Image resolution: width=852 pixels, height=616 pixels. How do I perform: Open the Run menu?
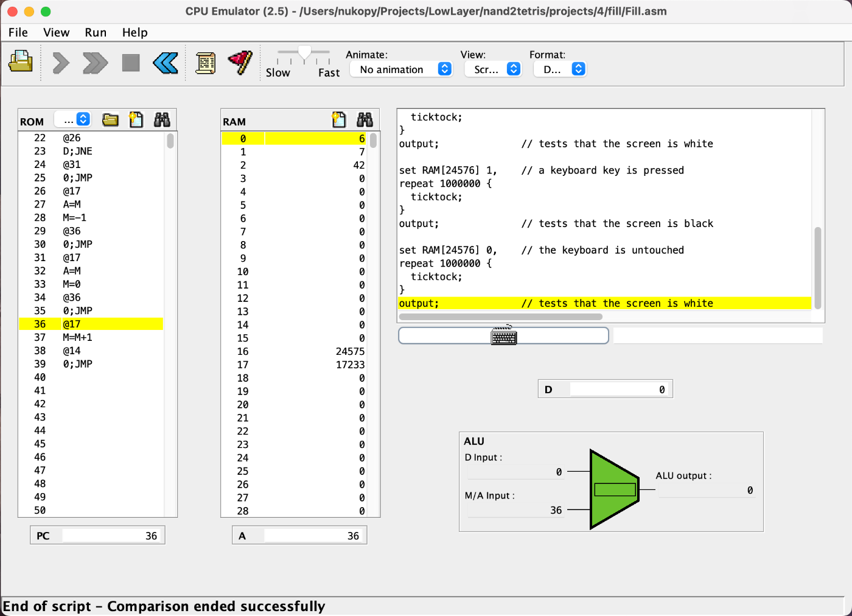click(96, 32)
